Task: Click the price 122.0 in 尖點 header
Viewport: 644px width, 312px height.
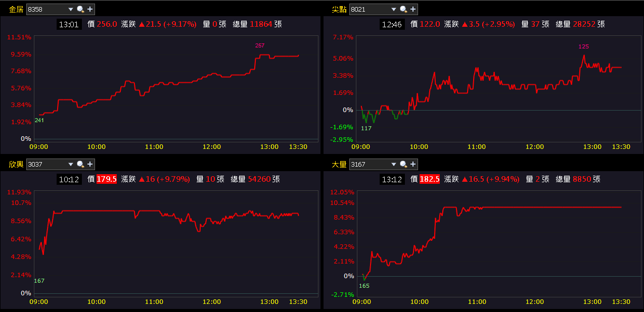Action: 430,24
